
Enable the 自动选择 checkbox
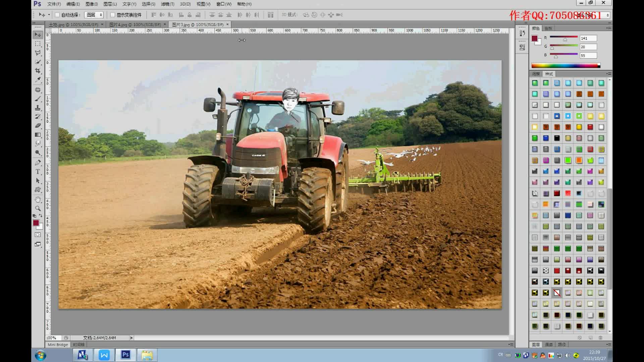tap(57, 15)
